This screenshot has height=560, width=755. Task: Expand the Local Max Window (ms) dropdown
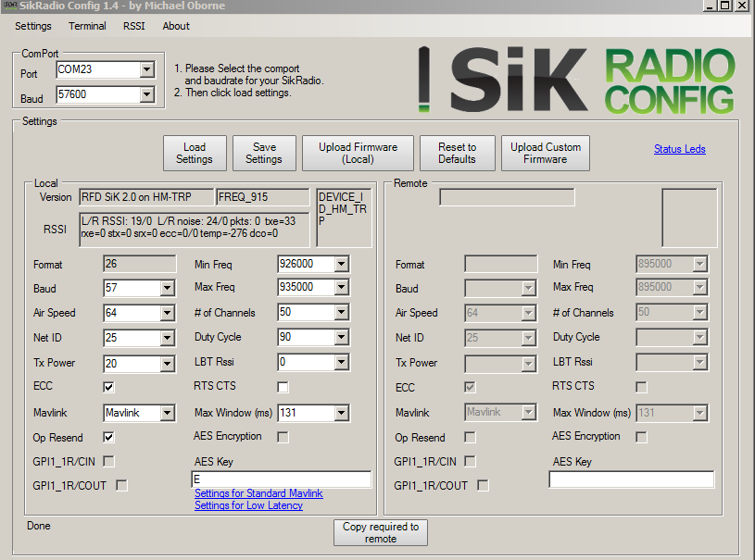pyautogui.click(x=342, y=412)
